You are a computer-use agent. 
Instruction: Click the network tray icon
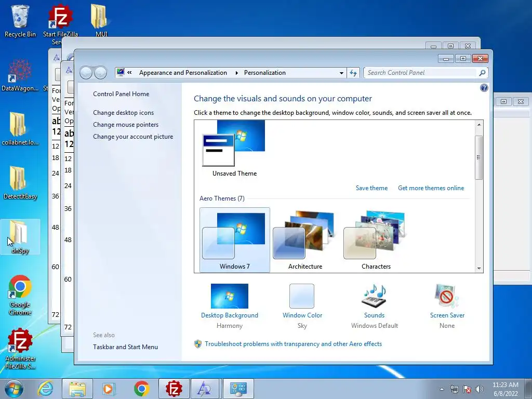point(454,389)
